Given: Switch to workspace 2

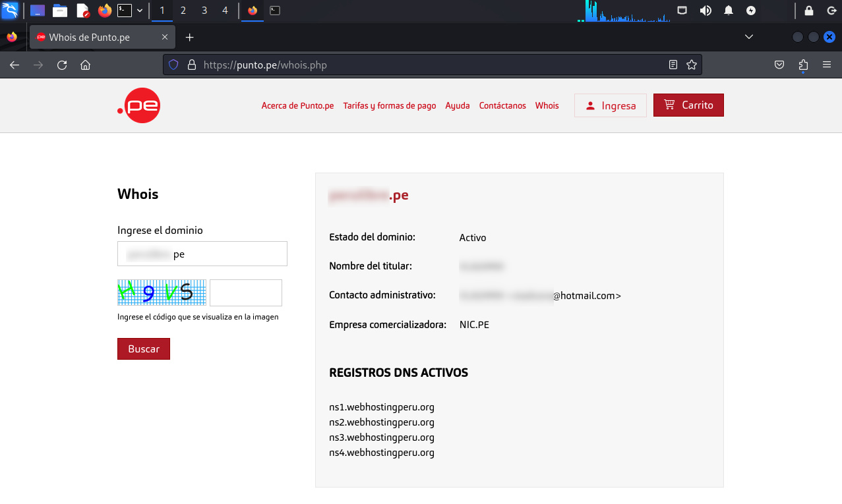Looking at the screenshot, I should [183, 11].
